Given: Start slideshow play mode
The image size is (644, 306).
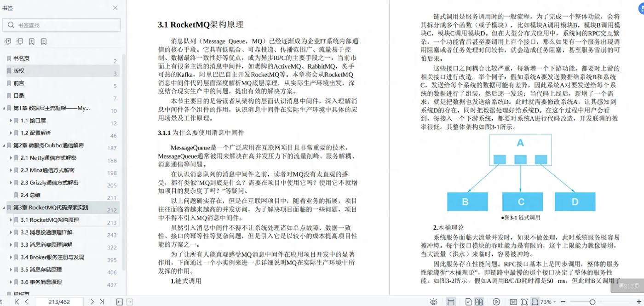Looking at the screenshot, I should (x=496, y=302).
